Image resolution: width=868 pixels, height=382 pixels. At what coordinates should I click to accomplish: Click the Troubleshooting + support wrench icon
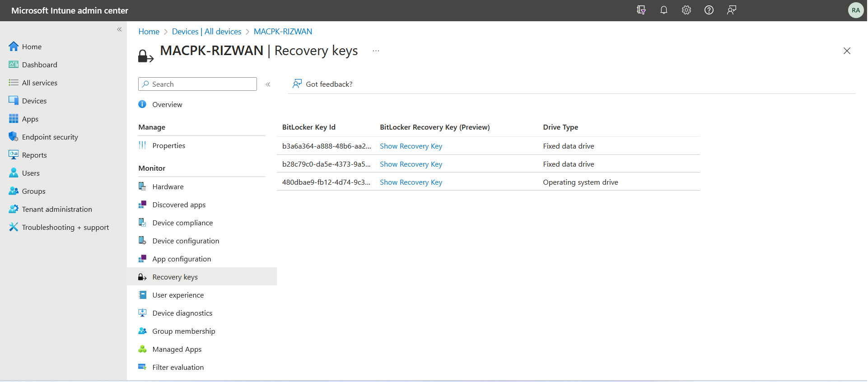(x=14, y=227)
